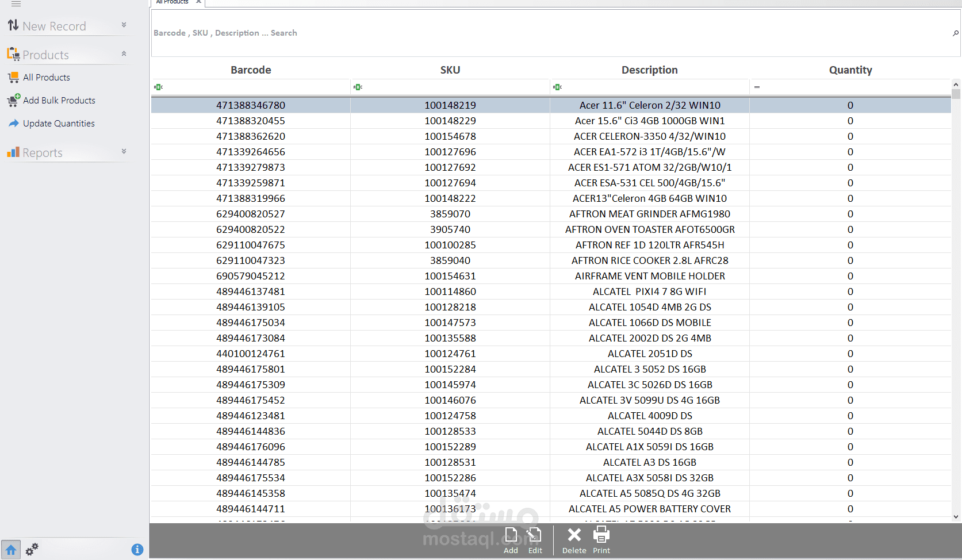Switch to the All Products tab
Viewport: 962px width, 560px height.
coord(172,2)
